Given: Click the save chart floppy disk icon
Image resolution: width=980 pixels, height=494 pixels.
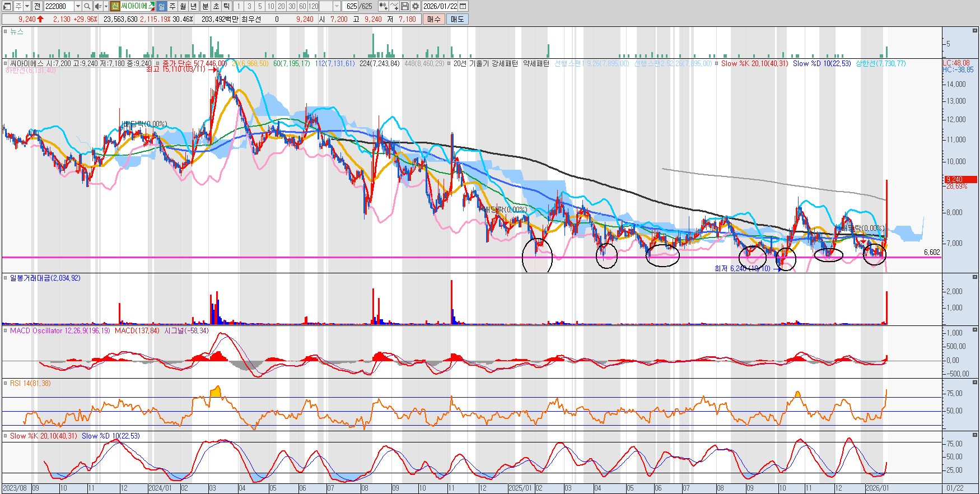Looking at the screenshot, I should coord(405,6).
